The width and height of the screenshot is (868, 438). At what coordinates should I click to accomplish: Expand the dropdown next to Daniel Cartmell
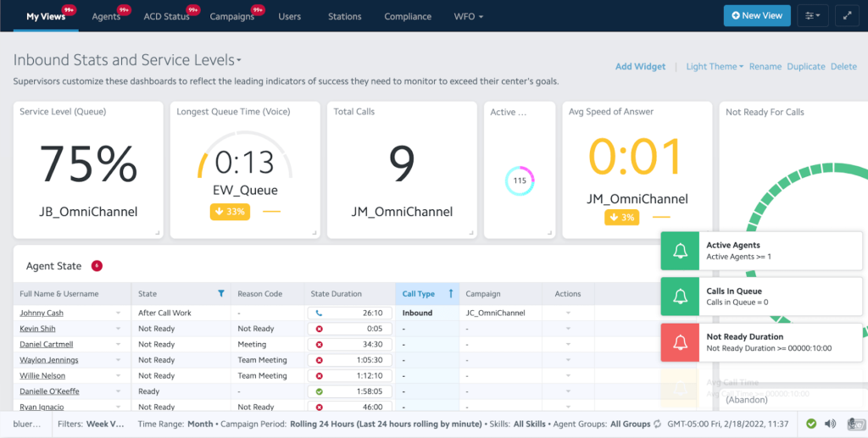(x=118, y=344)
